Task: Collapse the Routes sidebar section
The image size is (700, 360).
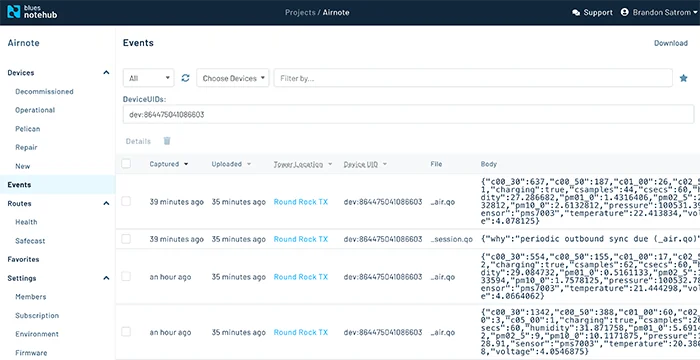Action: [106, 203]
